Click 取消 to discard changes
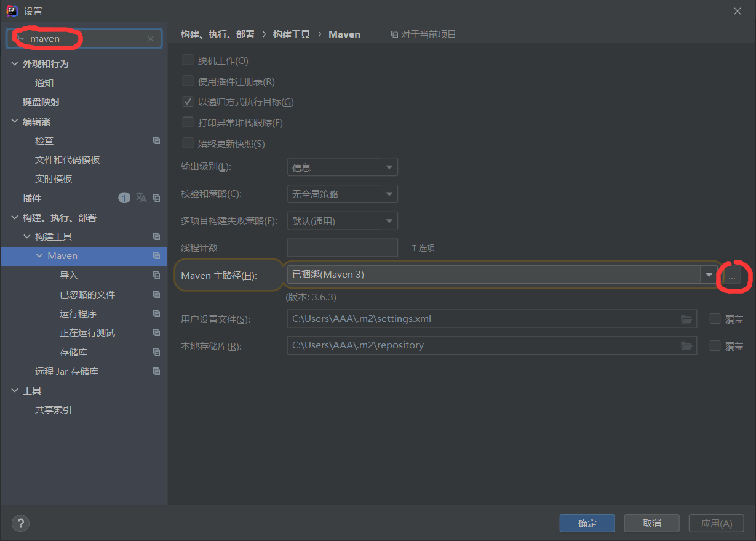 click(651, 523)
